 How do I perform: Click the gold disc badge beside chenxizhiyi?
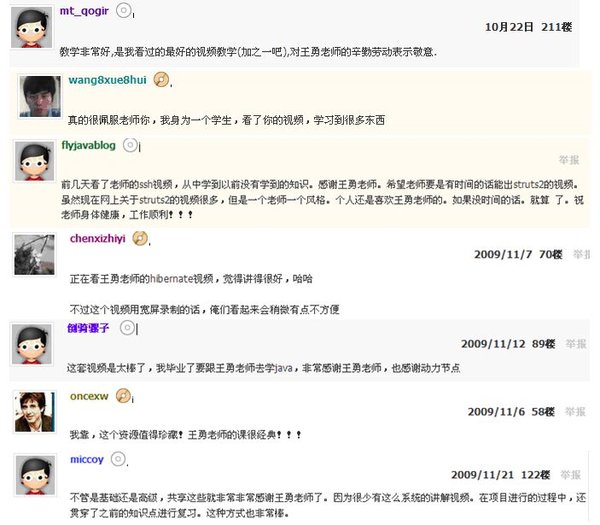[x=140, y=238]
